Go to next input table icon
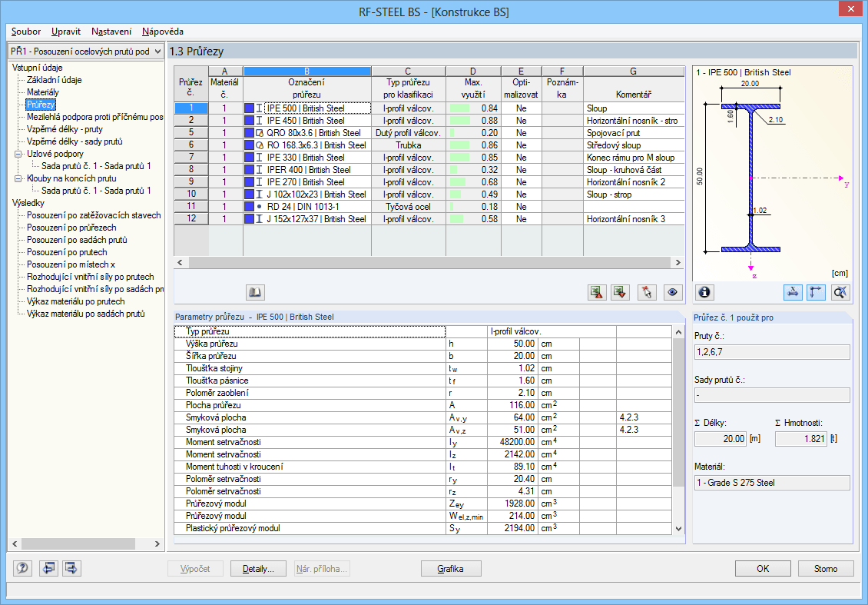The width and height of the screenshot is (868, 605). (71, 568)
